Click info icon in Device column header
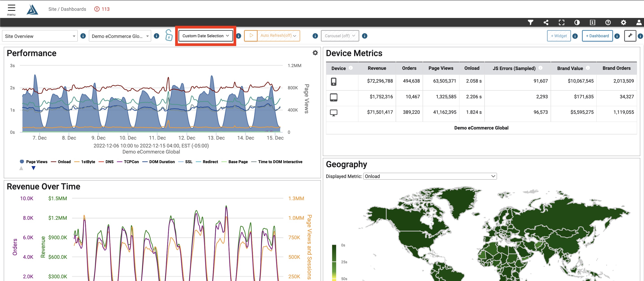The width and height of the screenshot is (644, 281). (351, 68)
